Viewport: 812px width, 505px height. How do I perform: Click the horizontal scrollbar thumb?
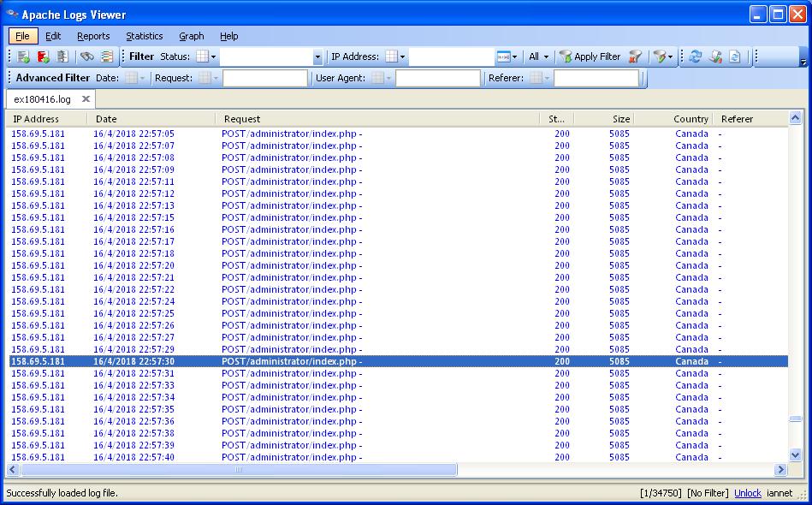[239, 470]
